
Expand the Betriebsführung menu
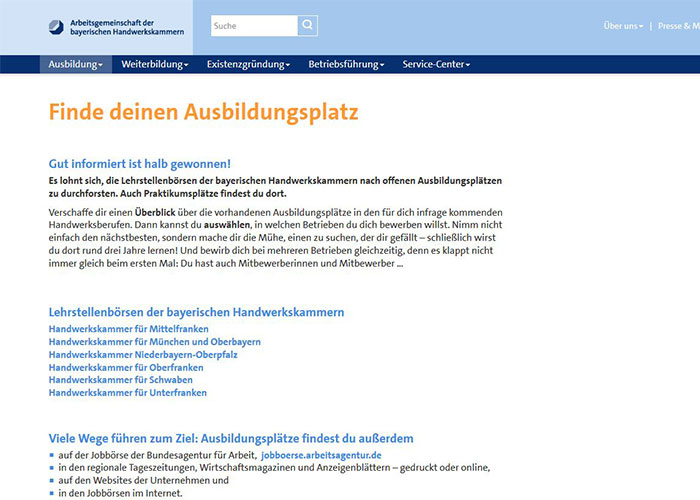click(x=346, y=64)
